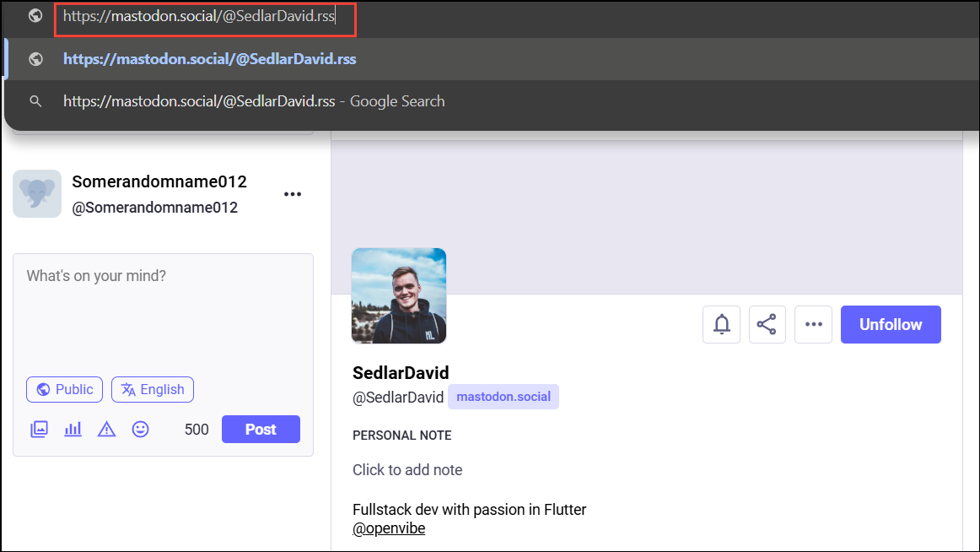The image size is (980, 552).
Task: Open the emoji picker
Action: [141, 429]
